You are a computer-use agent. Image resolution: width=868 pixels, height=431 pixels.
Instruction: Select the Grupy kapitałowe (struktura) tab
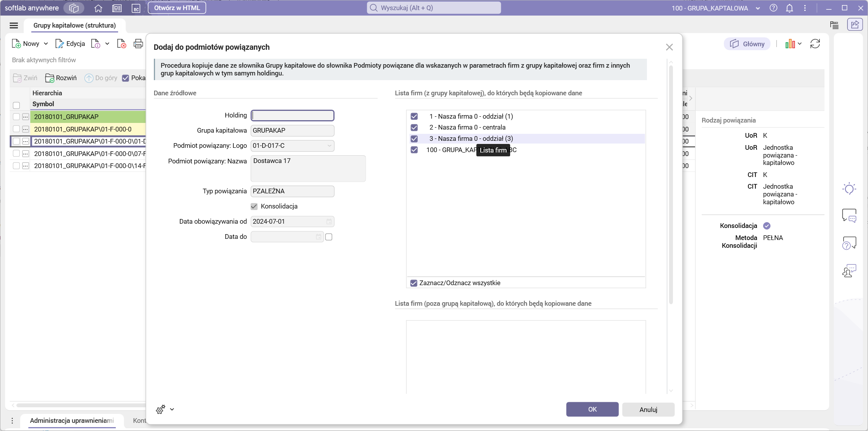tap(75, 25)
